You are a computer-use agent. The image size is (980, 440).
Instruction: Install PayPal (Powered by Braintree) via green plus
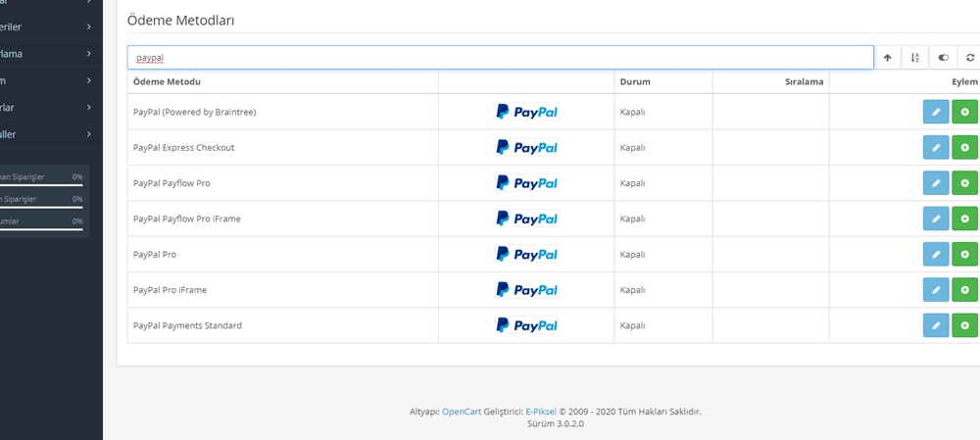[x=964, y=112]
